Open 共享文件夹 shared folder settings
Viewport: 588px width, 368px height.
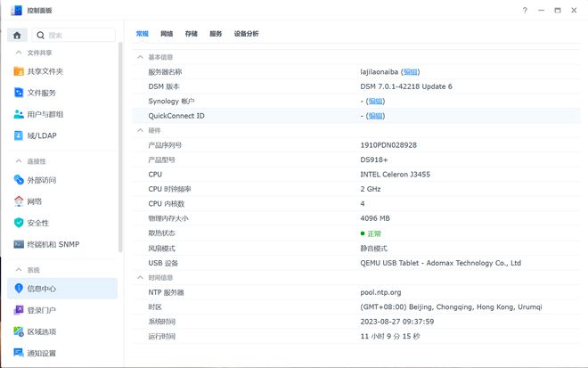[45, 71]
